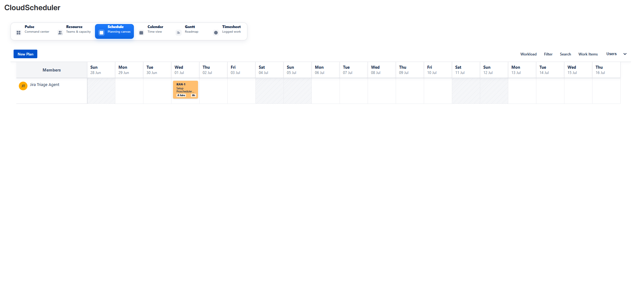Screen dimensions: 644x281
Task: Click the grid icon beside Pulse
Action: click(19, 33)
